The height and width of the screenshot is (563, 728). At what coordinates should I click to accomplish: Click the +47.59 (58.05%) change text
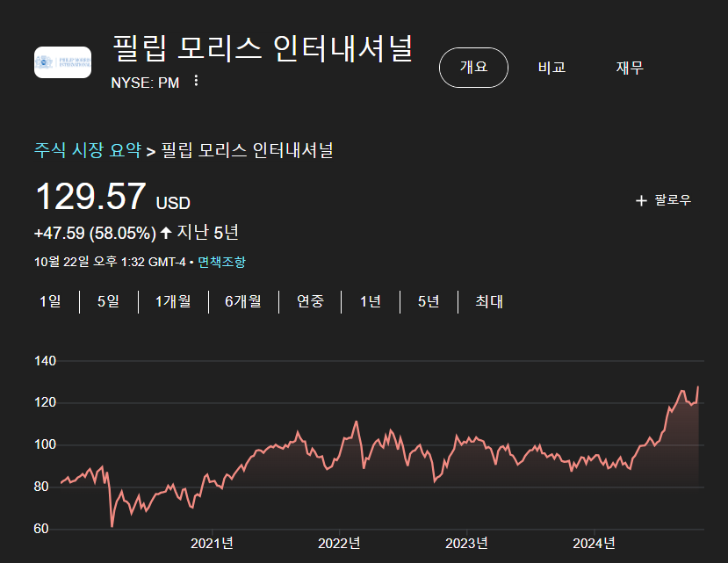(95, 233)
